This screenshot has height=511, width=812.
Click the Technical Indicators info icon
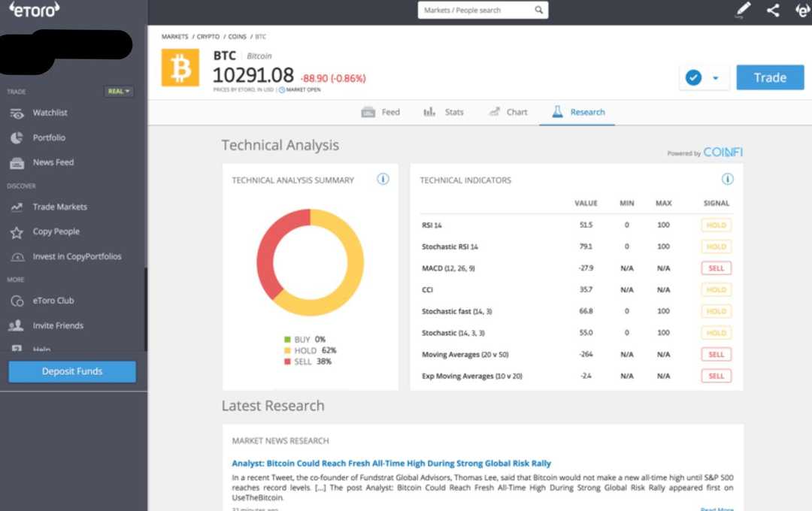click(x=726, y=179)
